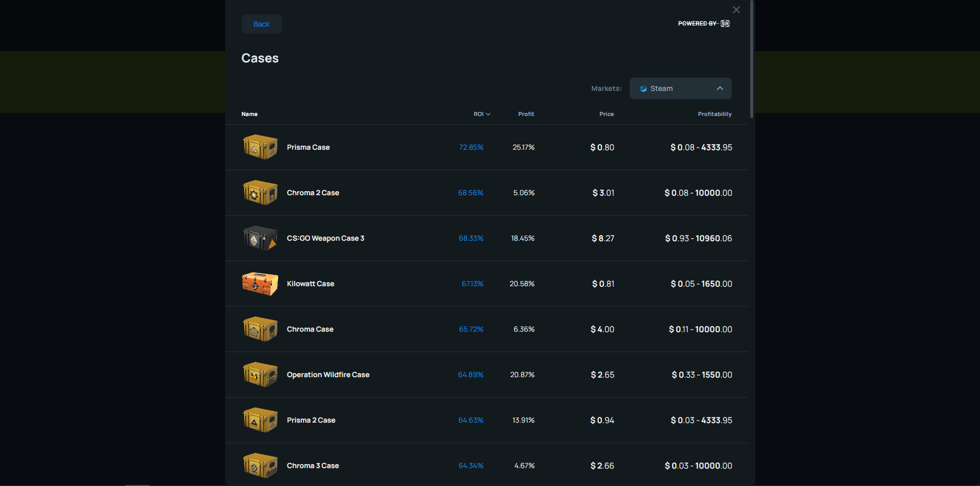Open the Markets selection dropdown
The image size is (980, 486).
[680, 88]
